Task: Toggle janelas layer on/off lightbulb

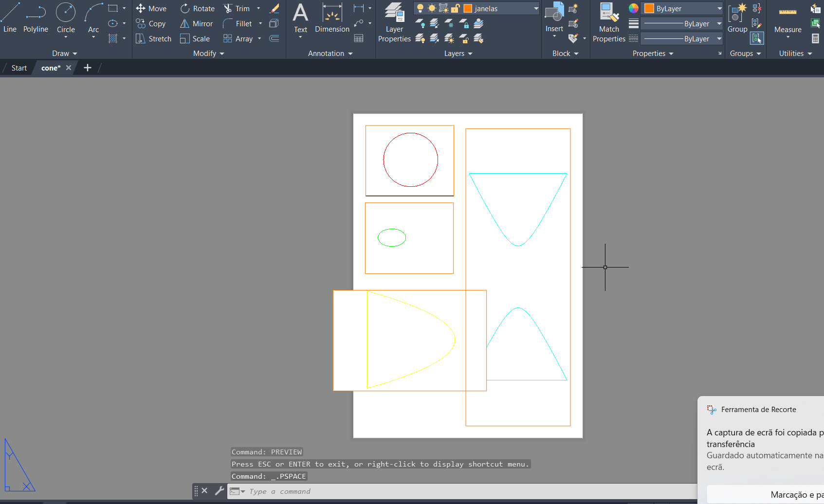Action: coord(420,9)
